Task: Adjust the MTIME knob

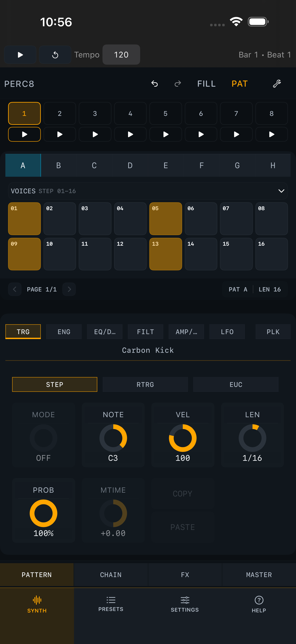Action: (113, 513)
